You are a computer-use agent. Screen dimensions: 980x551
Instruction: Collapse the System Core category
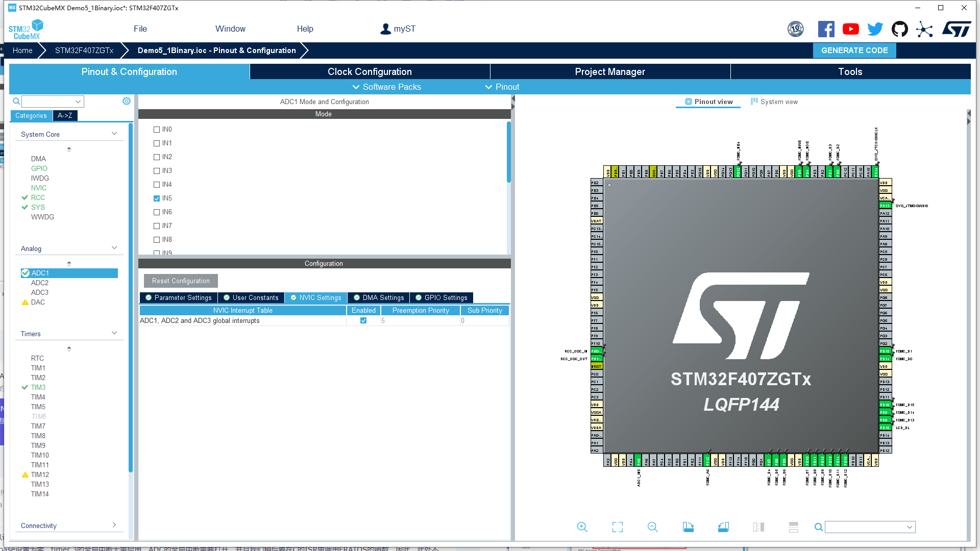click(x=114, y=134)
